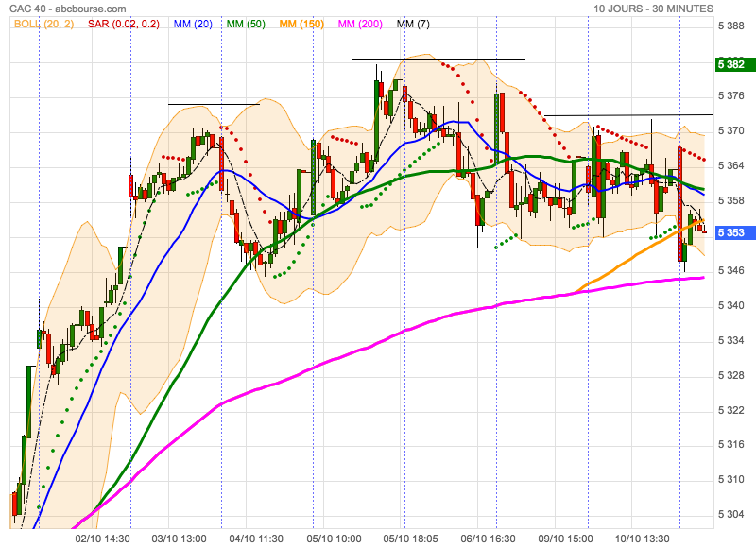Click the 05/10 18:05 time label

(x=411, y=539)
